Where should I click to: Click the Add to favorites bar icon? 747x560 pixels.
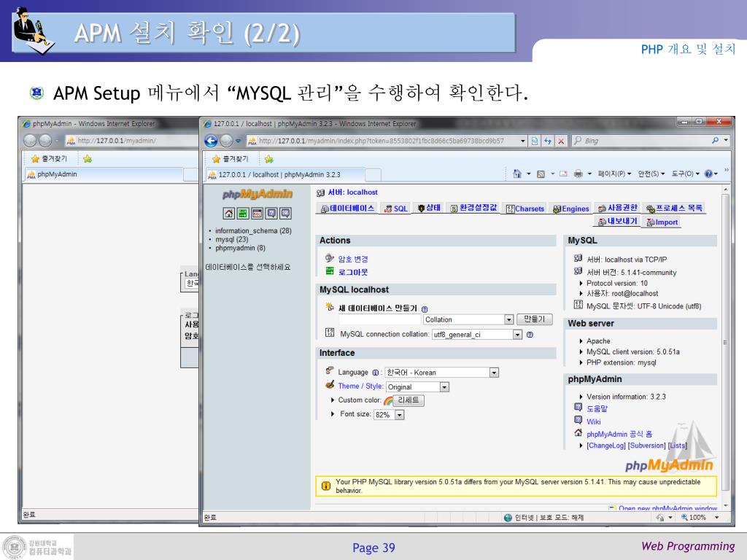tap(268, 159)
